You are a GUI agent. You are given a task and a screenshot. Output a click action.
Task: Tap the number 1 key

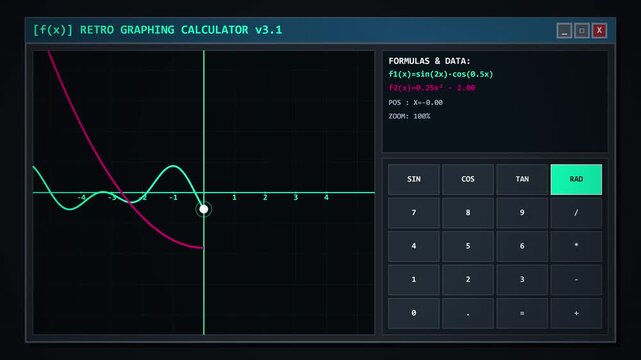coord(414,280)
